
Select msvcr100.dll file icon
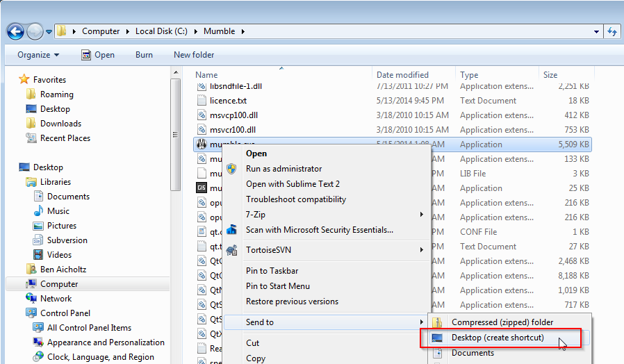(202, 130)
